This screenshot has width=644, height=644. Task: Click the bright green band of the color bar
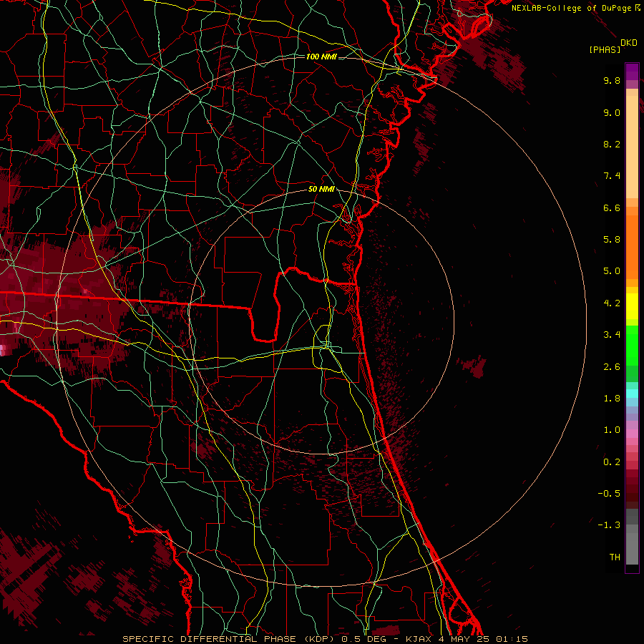pos(632,346)
